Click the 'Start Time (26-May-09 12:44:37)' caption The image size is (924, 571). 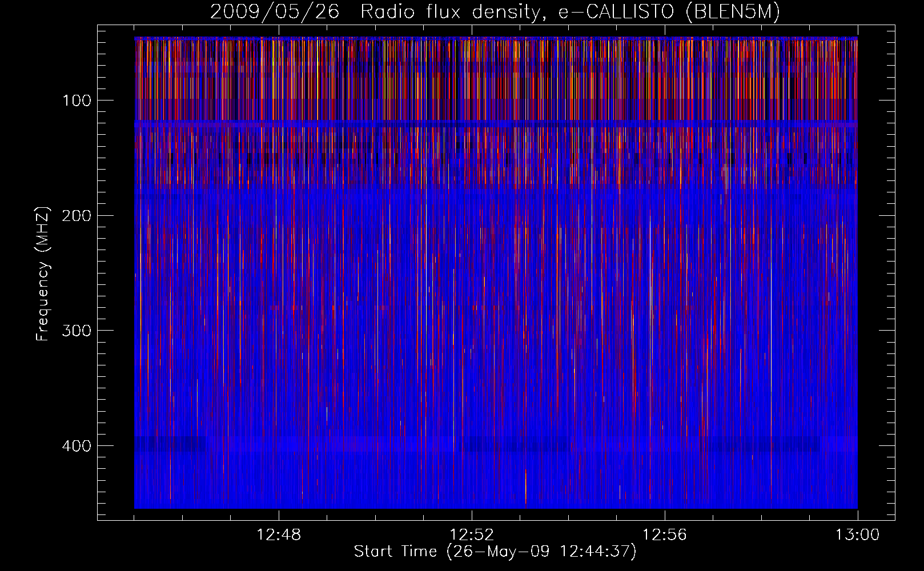(495, 552)
